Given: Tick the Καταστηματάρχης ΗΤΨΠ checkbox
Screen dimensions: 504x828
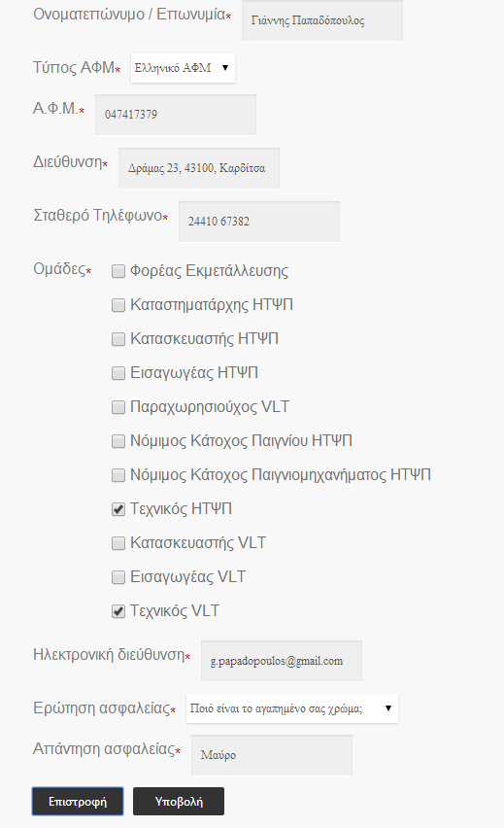Looking at the screenshot, I should 118,305.
